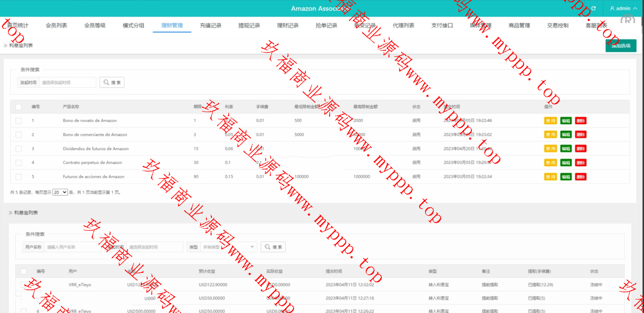Click the yellow 禁用 icon for row 1
Image resolution: width=644 pixels, height=313 pixels.
click(x=551, y=121)
